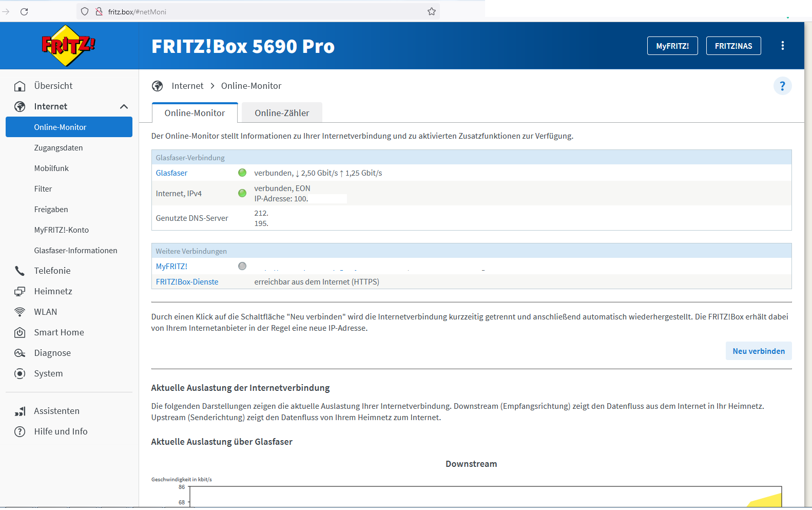
Task: Click the breadcrumb globe icon
Action: point(158,86)
